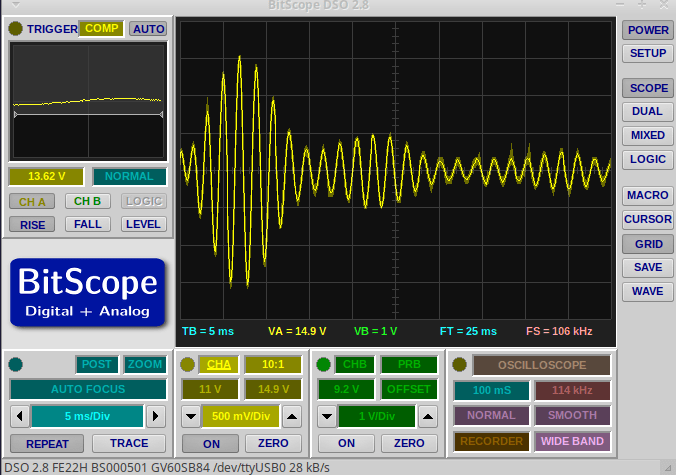Click the REPEAT button
Viewport: 676px width, 475px height.
(47, 444)
